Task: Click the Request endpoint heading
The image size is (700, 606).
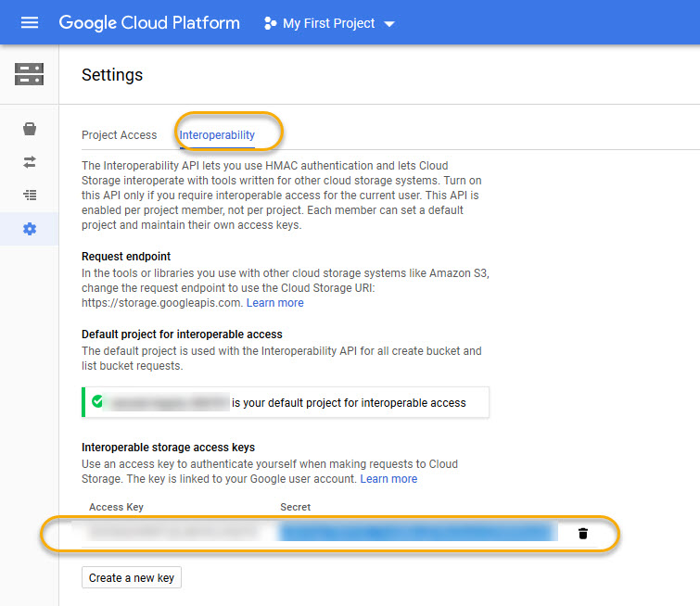Action: (126, 256)
